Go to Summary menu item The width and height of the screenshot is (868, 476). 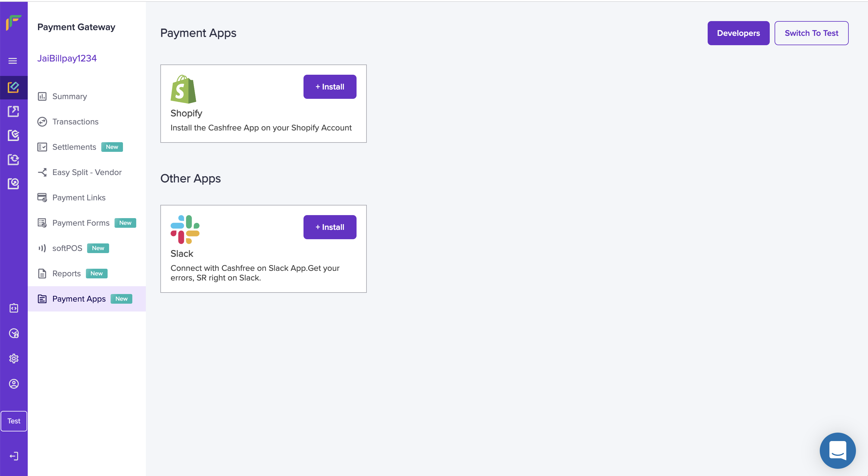(69, 96)
